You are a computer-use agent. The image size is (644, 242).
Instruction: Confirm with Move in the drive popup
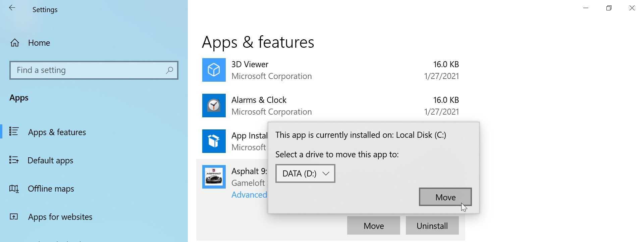pyautogui.click(x=445, y=197)
